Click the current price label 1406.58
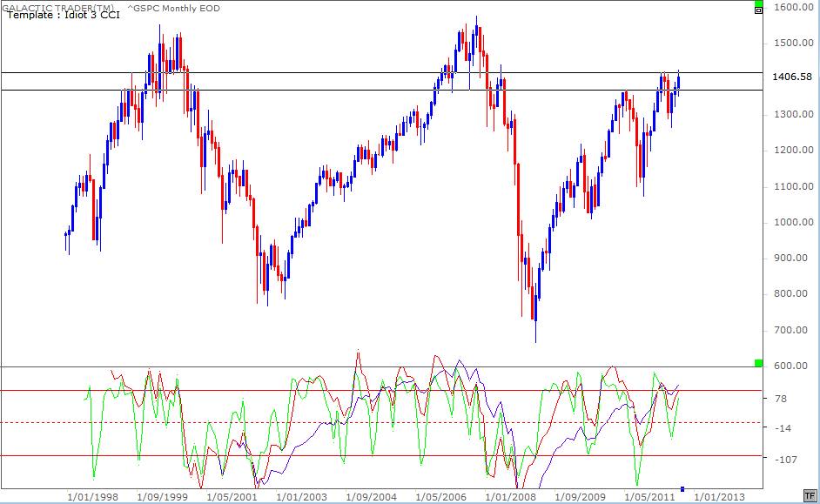The image size is (820, 504). tap(792, 77)
